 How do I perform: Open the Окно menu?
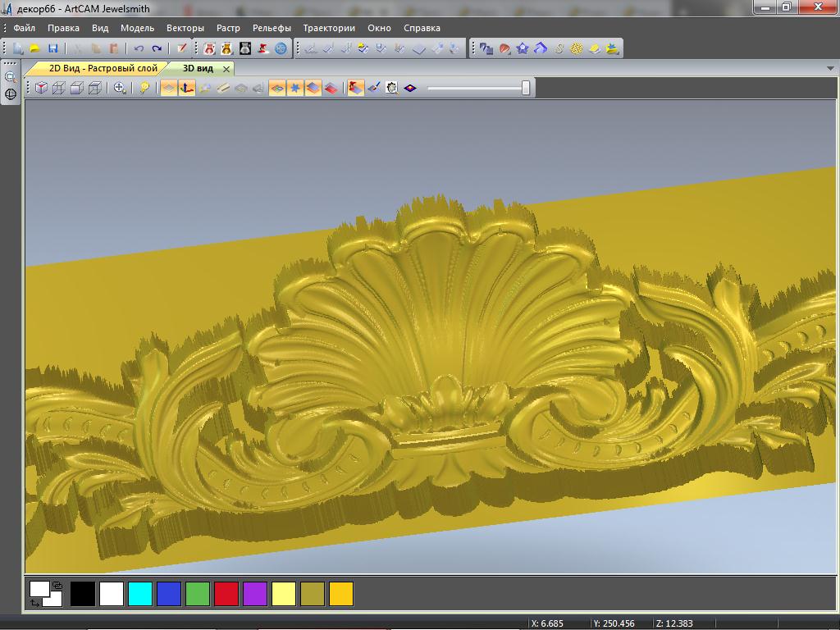coord(379,28)
